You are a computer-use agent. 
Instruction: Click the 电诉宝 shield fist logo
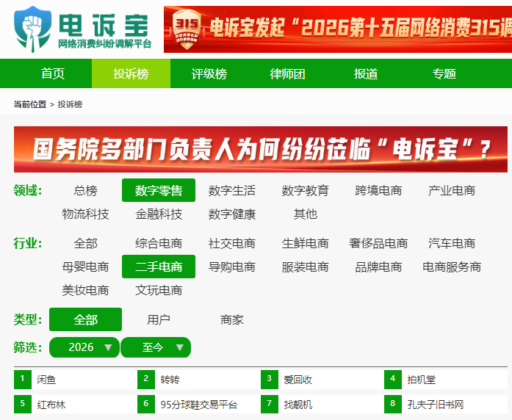pos(32,29)
